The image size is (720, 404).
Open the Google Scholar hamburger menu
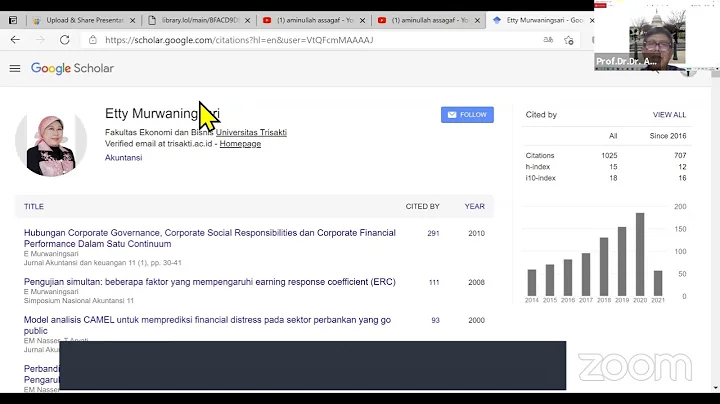click(15, 68)
